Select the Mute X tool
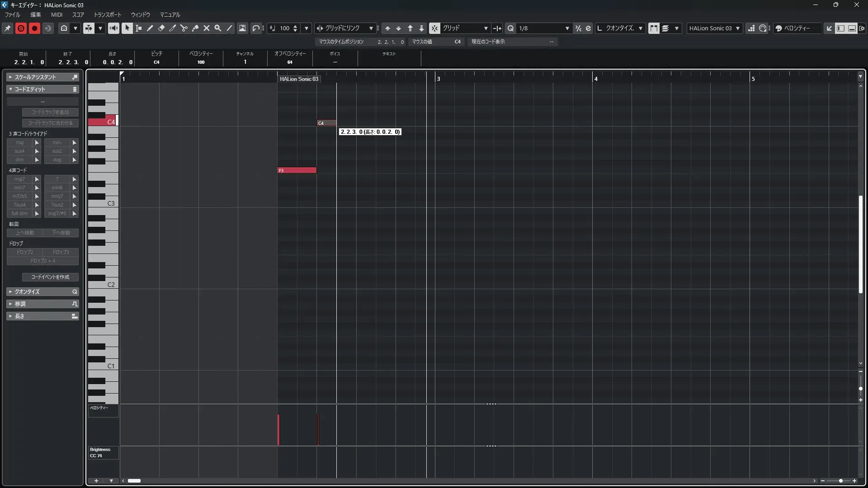The width and height of the screenshot is (868, 488). pos(207,28)
